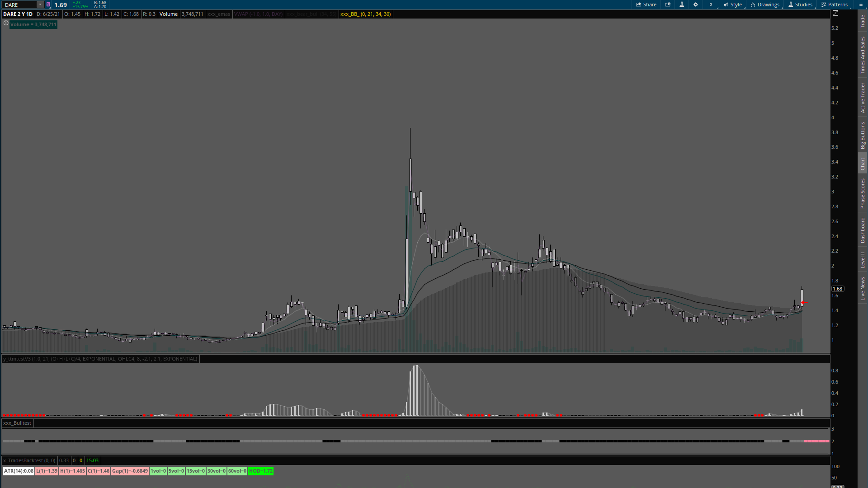868x488 pixels.
Task: Click the price axis autoscale icon
Action: tap(835, 14)
